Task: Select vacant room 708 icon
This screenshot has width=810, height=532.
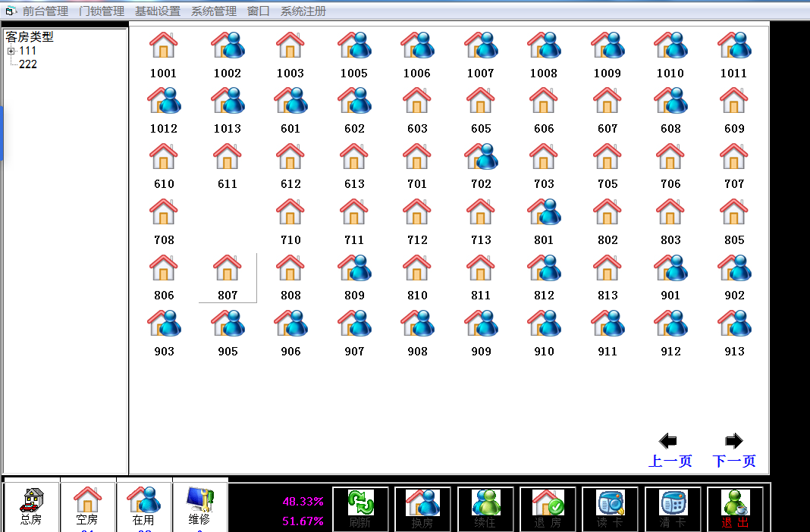Action: [164, 212]
